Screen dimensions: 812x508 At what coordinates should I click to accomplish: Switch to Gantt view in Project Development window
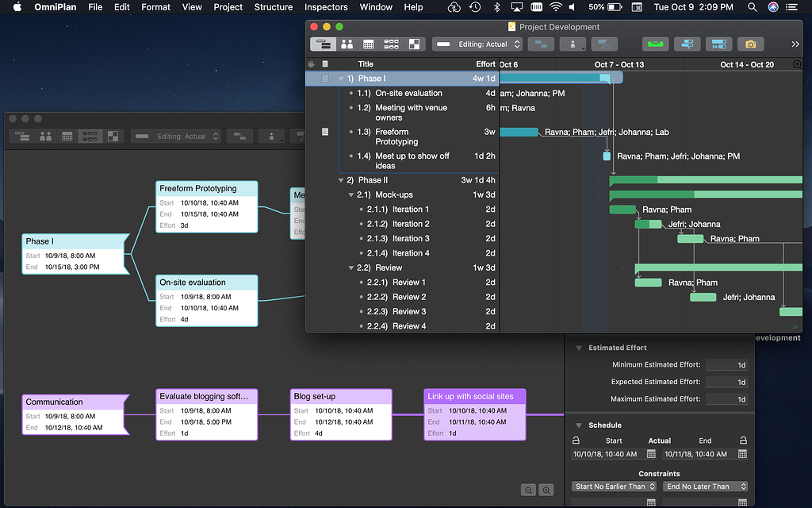[324, 44]
